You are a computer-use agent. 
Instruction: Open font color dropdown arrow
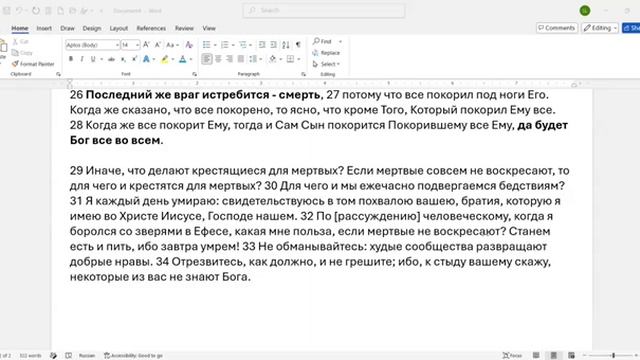point(191,60)
